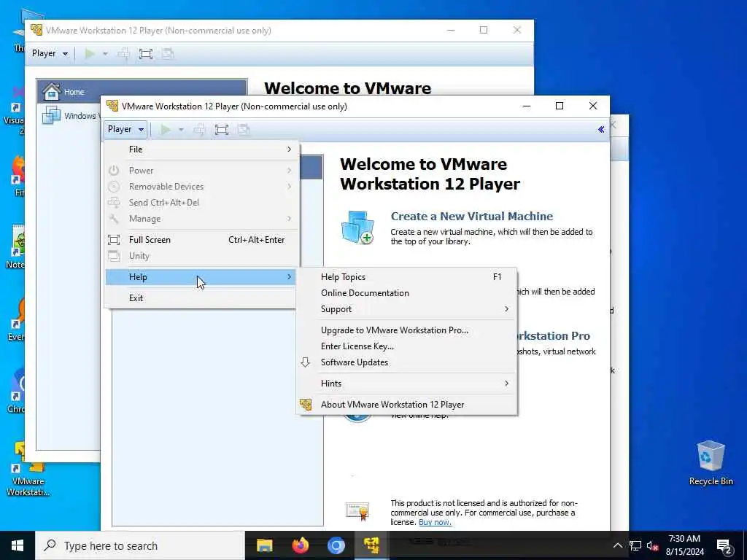Select Online Documentation
Viewport: 747px width, 560px height.
point(407,293)
